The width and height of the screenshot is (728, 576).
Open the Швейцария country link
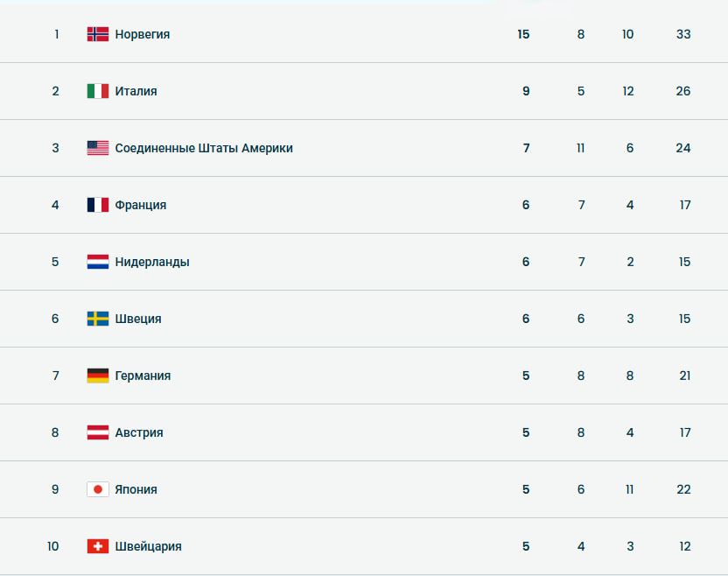pyautogui.click(x=149, y=546)
